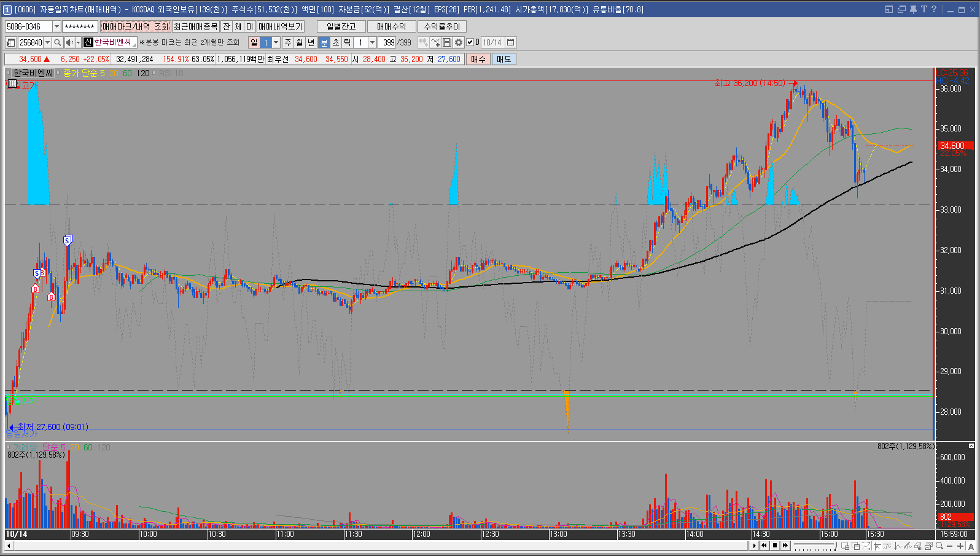Viewport: 980px width, 556px height.
Task: Fast forward chart replay
Action: click(x=785, y=546)
